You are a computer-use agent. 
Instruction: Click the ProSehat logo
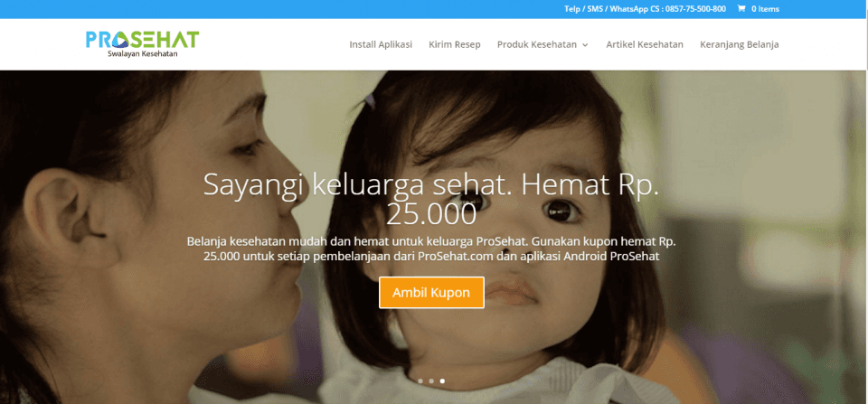click(142, 44)
